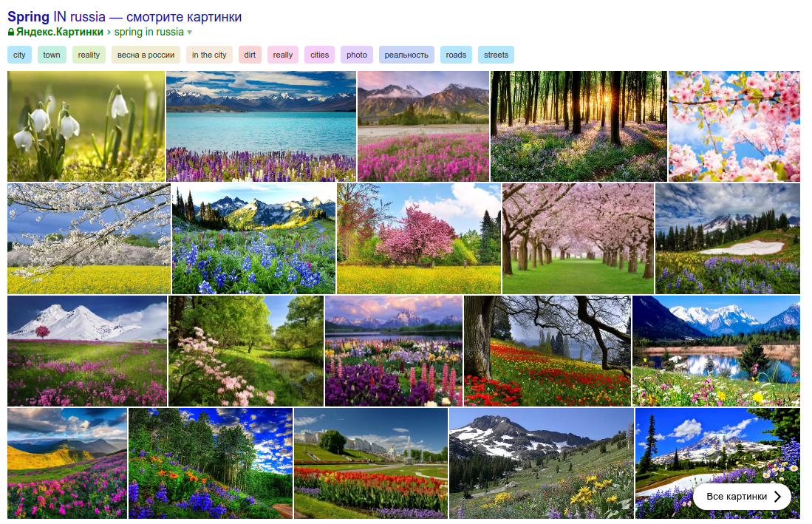Select the 'in the city' tag
The height and width of the screenshot is (524, 812).
pos(209,55)
